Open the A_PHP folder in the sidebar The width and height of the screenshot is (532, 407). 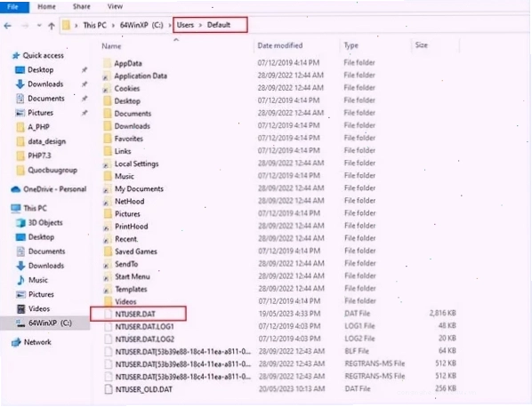(33, 127)
